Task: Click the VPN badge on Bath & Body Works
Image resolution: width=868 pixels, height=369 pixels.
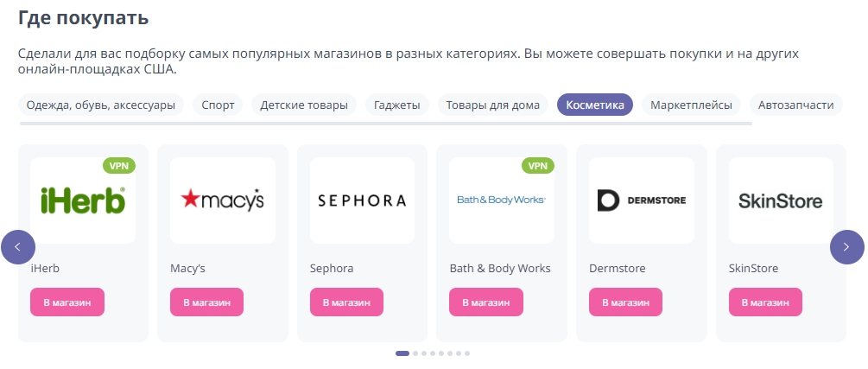Action: (x=538, y=165)
